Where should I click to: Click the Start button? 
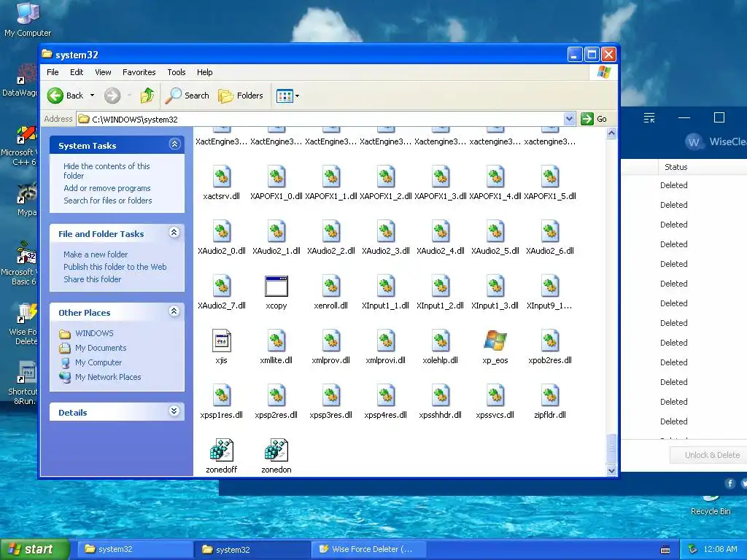click(x=35, y=549)
